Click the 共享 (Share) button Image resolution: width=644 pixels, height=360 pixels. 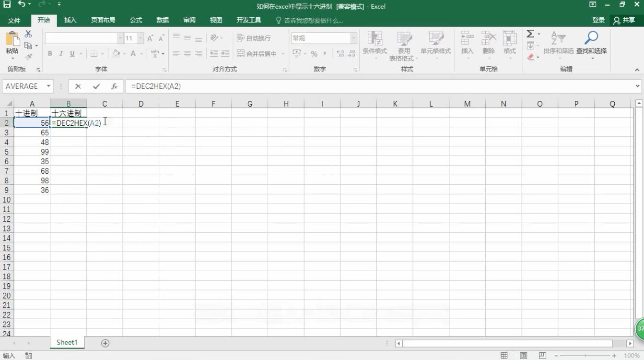pos(624,20)
